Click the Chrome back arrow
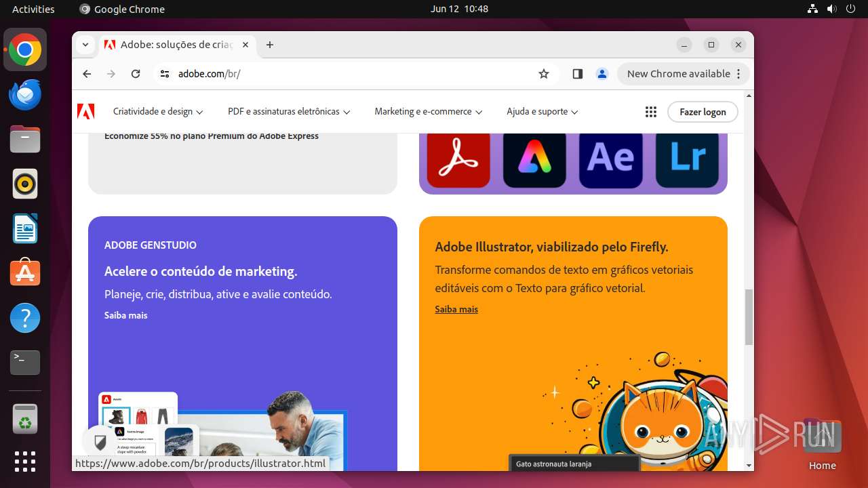Viewport: 868px width, 488px height. (x=87, y=74)
